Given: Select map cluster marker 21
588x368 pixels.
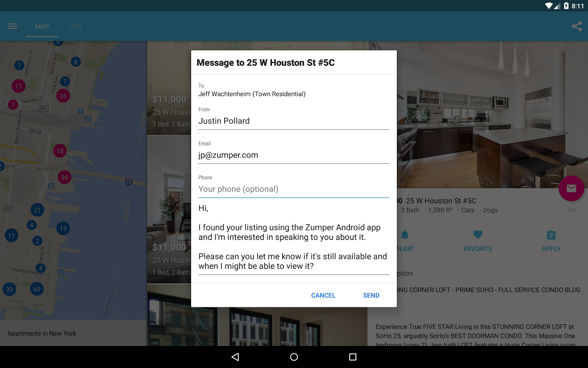Looking at the screenshot, I should (37, 210).
